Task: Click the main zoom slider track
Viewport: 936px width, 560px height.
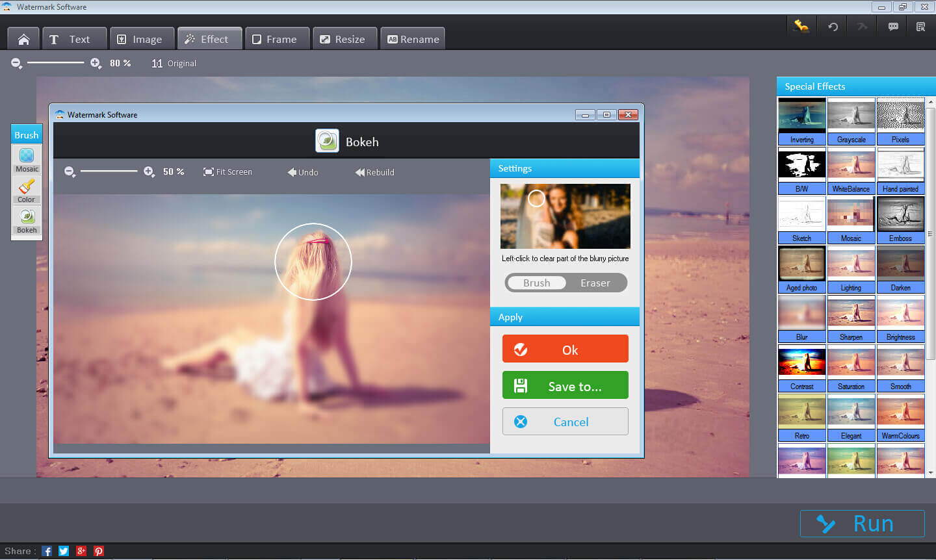Action: coord(55,63)
